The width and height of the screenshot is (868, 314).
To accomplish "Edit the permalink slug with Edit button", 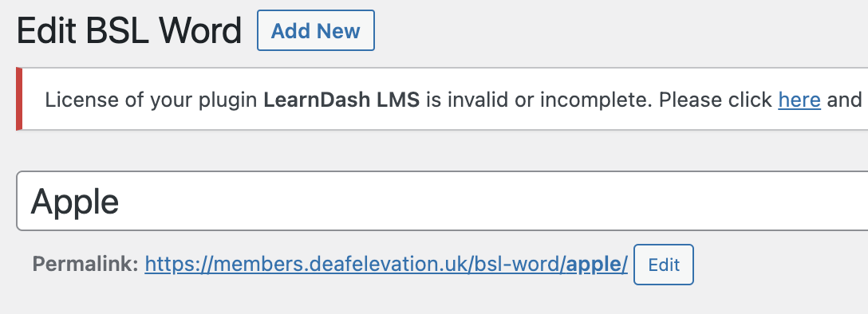I will tap(663, 265).
